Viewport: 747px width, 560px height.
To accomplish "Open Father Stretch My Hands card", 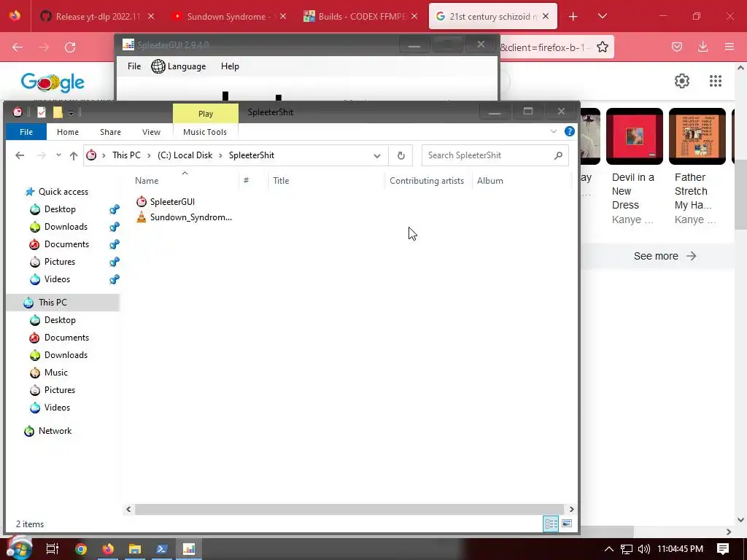I will coord(697,167).
